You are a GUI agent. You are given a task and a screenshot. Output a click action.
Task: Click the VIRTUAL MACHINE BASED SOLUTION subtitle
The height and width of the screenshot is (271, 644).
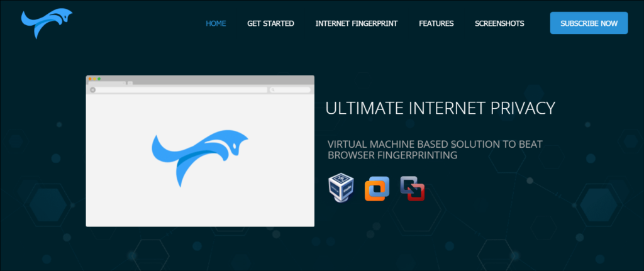435,150
